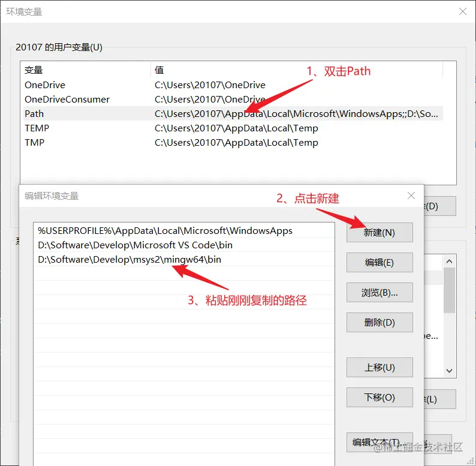Close the 编辑环境变量 dialog

[x=411, y=196]
